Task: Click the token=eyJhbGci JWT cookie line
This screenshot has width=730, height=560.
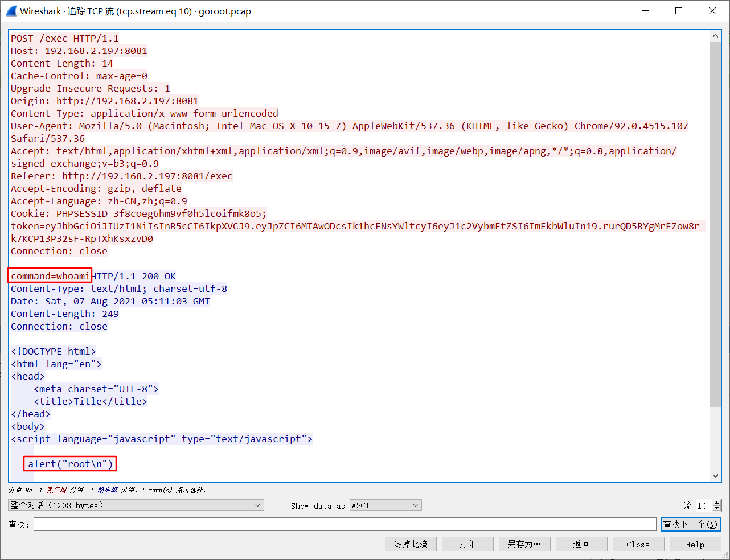Action: coord(358,226)
